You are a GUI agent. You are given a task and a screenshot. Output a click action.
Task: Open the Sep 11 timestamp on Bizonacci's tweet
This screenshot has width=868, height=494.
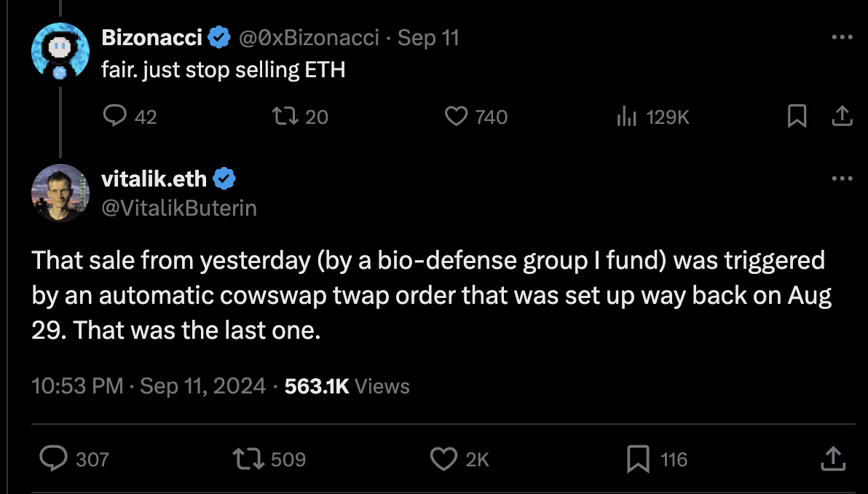click(429, 38)
